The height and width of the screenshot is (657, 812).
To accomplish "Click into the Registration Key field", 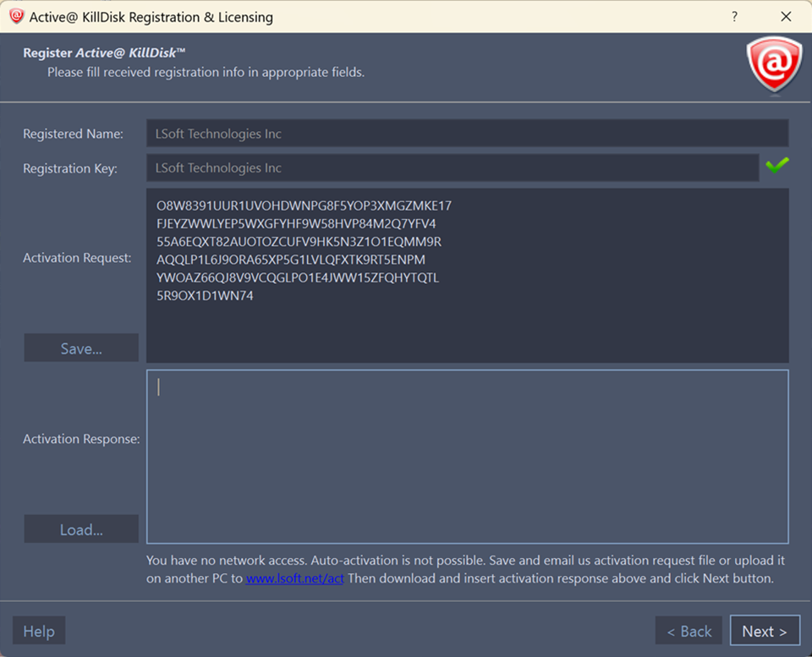I will pyautogui.click(x=453, y=167).
